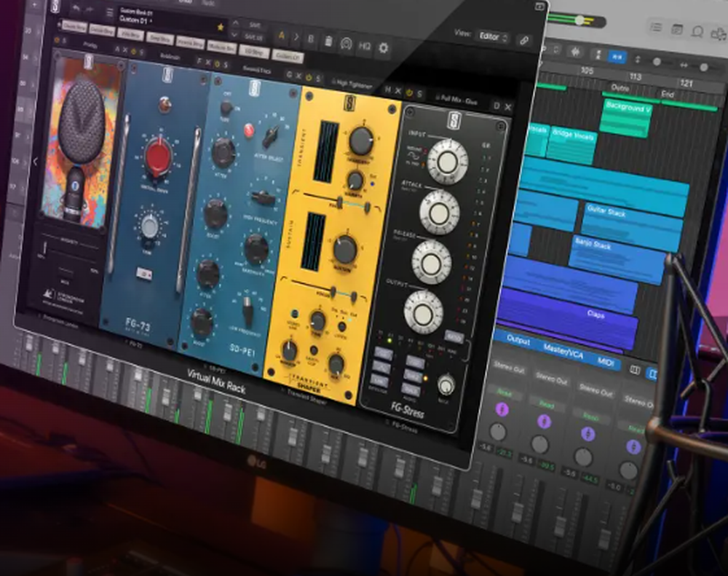This screenshot has height=576, width=728.
Task: Click the Output knob on FG-Stress
Action: 423,312
